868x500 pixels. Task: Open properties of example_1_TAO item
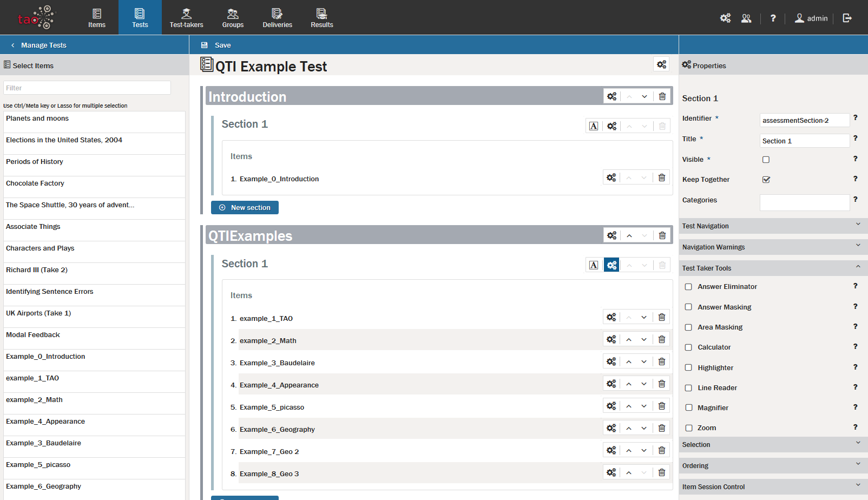(x=611, y=317)
